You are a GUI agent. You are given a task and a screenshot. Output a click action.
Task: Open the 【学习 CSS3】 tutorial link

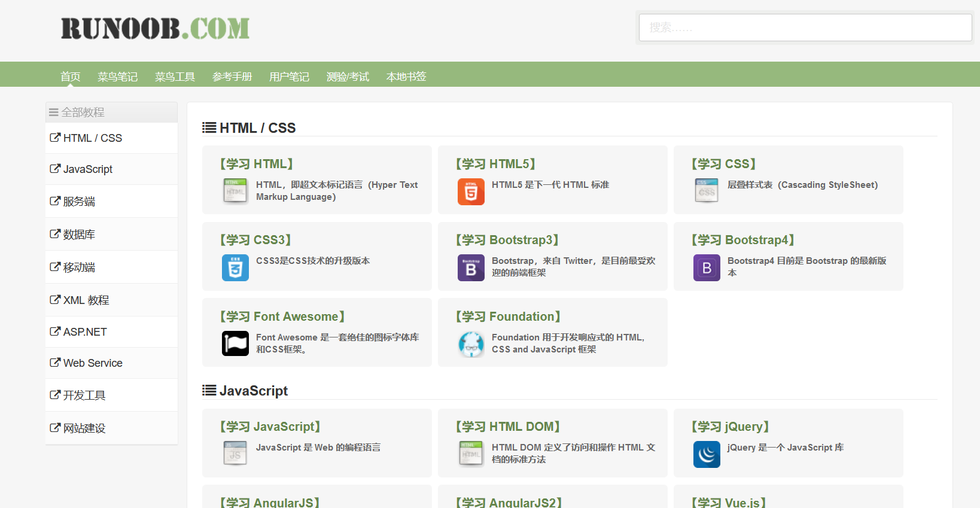click(x=255, y=240)
